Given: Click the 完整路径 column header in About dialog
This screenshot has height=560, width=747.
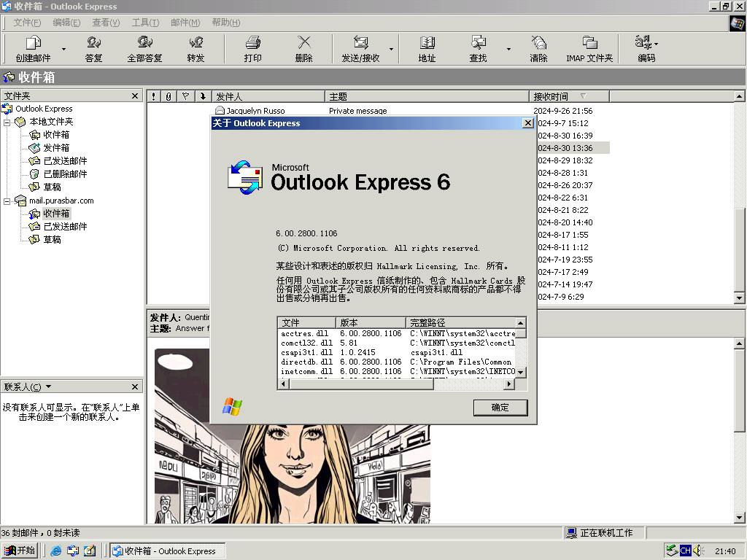Looking at the screenshot, I should tap(461, 322).
